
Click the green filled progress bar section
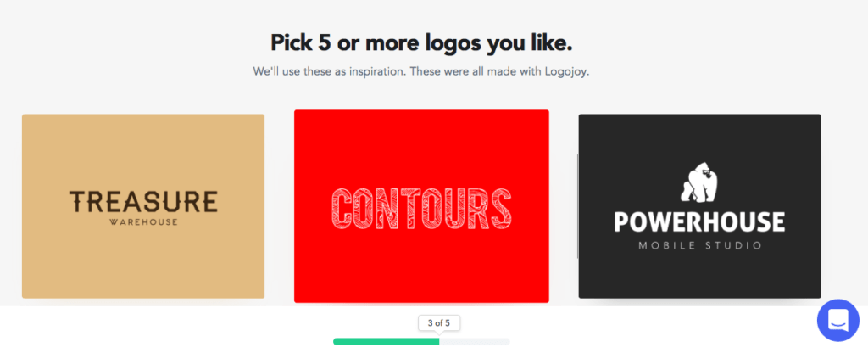387,341
